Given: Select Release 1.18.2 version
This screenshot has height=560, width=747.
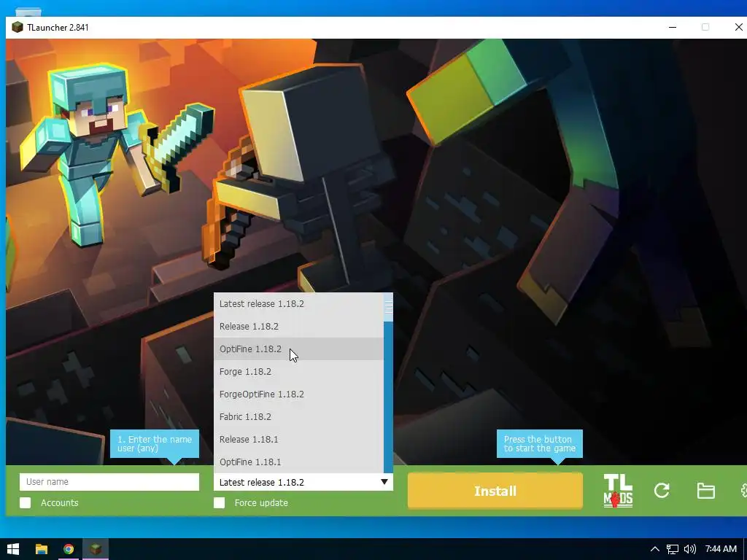Looking at the screenshot, I should (x=298, y=326).
